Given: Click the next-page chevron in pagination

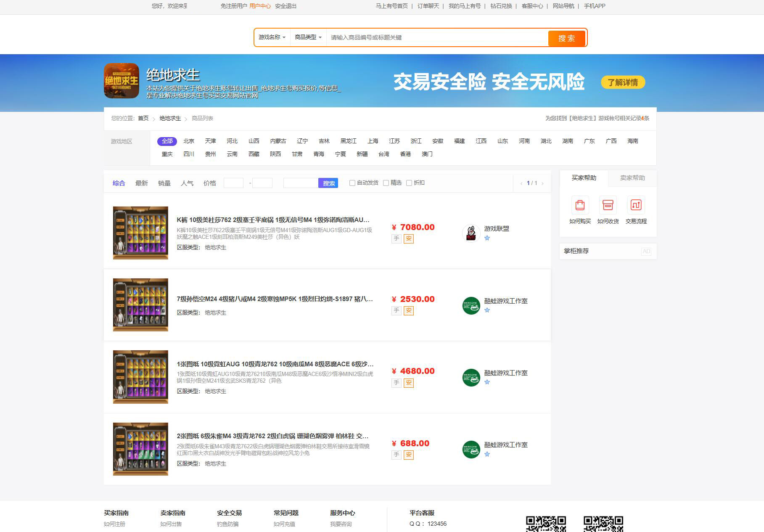Looking at the screenshot, I should 543,183.
